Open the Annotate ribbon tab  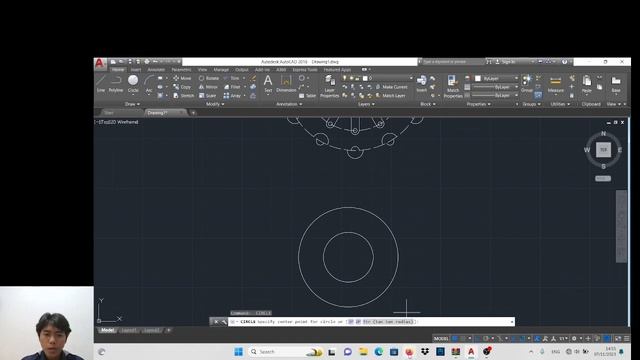pyautogui.click(x=156, y=70)
